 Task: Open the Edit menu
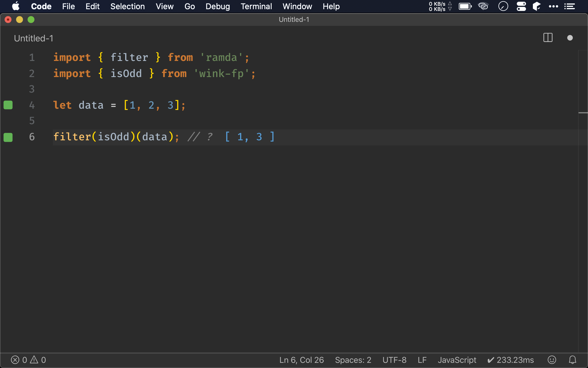pyautogui.click(x=92, y=6)
